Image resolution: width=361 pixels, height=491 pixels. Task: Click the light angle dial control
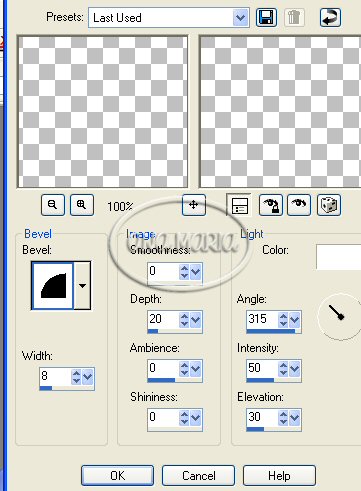click(339, 316)
